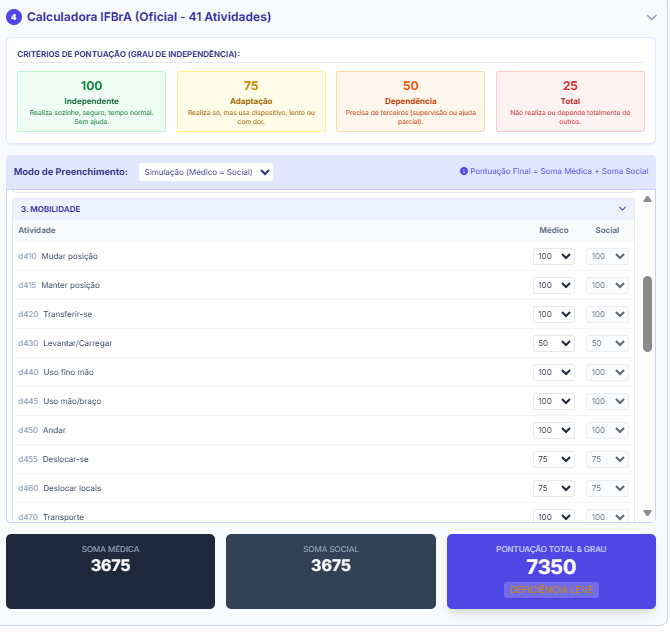Click scrollbar up arrow in activities list
The width and height of the screenshot is (670, 633).
pyautogui.click(x=647, y=198)
